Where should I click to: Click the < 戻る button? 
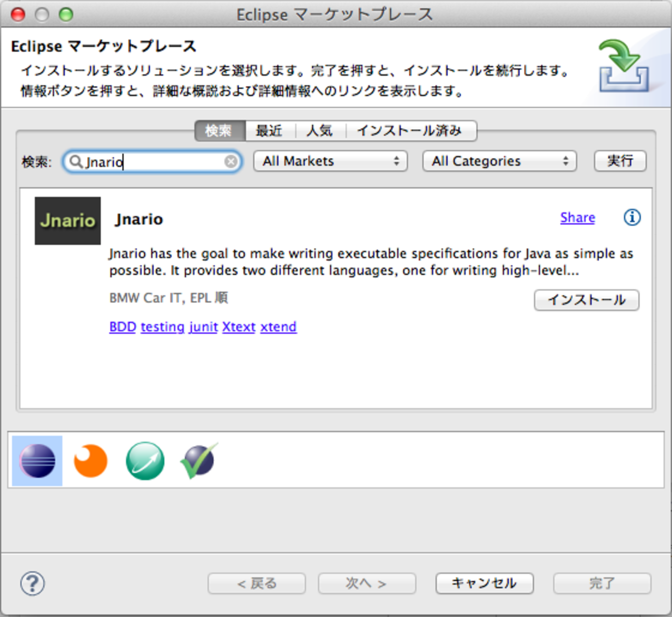[x=256, y=583]
